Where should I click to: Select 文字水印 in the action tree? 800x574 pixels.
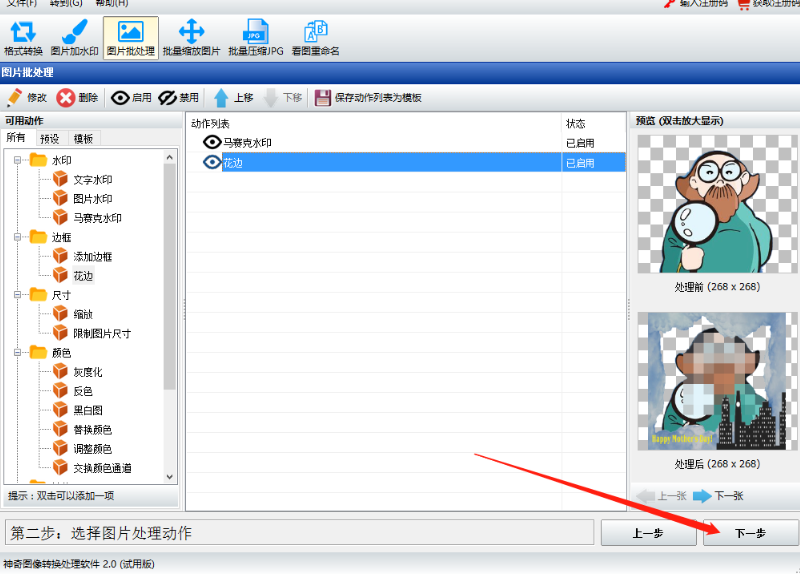point(92,180)
